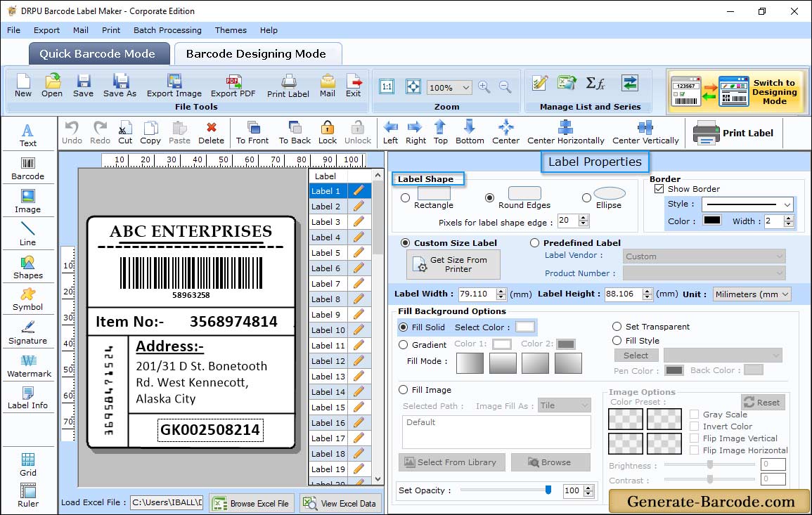Lock the selected object
The height and width of the screenshot is (515, 812).
pos(328,133)
